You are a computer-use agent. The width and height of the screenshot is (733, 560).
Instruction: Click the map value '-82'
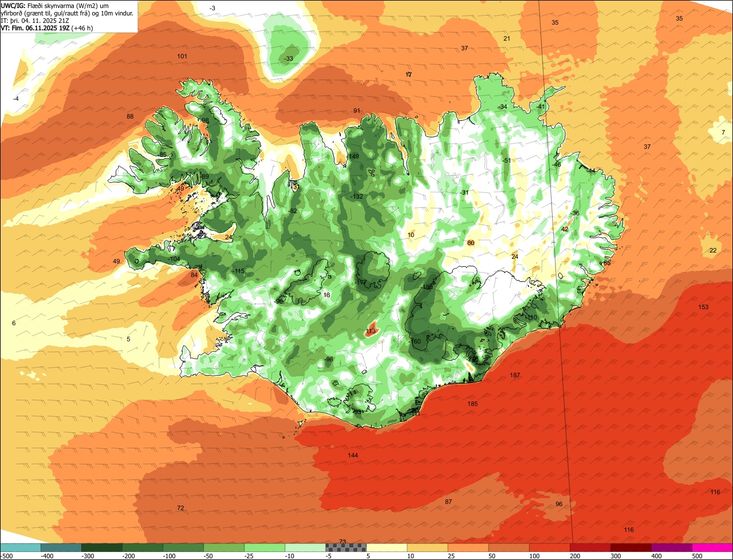pos(293,211)
